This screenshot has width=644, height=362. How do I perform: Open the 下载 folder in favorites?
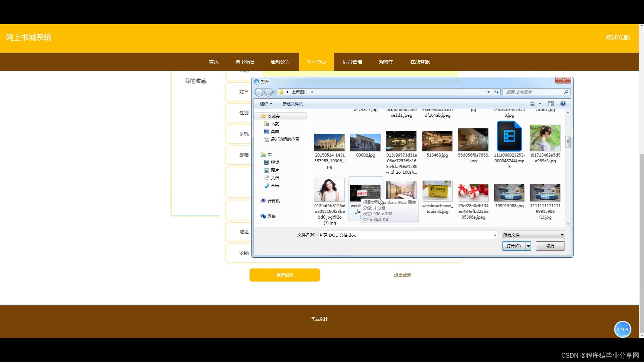click(275, 124)
